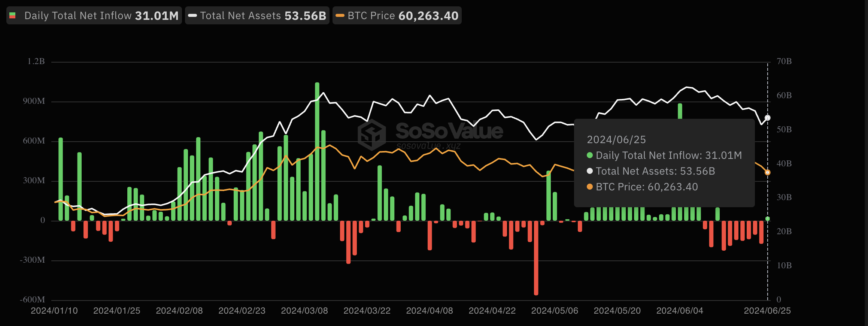This screenshot has height=326, width=868.
Task: Toggle the Total Net Assets legend series
Action: coord(257,16)
